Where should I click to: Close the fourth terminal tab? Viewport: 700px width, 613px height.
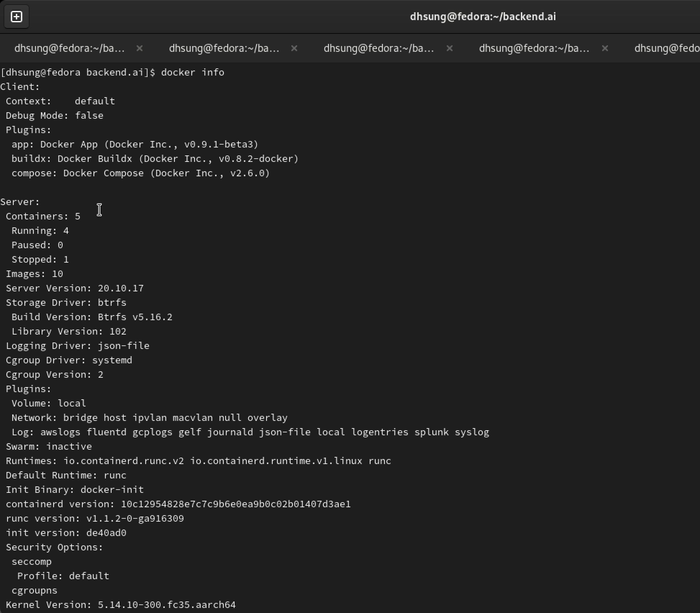click(x=605, y=48)
